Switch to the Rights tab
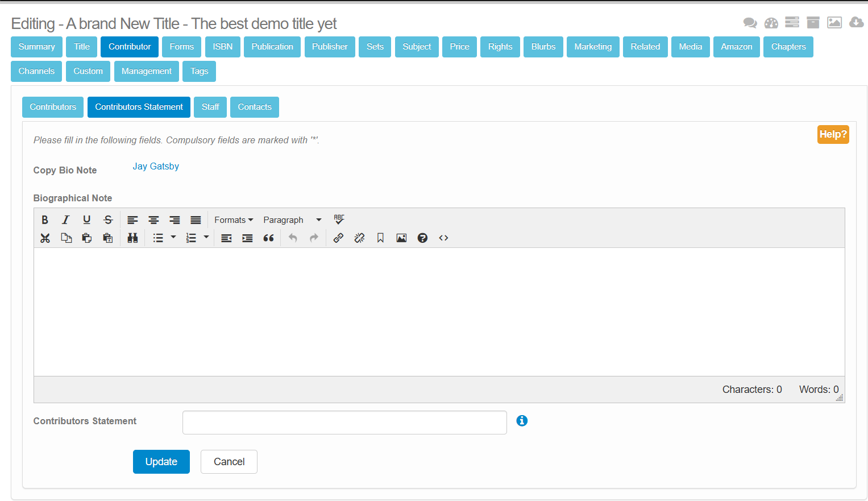This screenshot has width=868, height=501. 500,47
